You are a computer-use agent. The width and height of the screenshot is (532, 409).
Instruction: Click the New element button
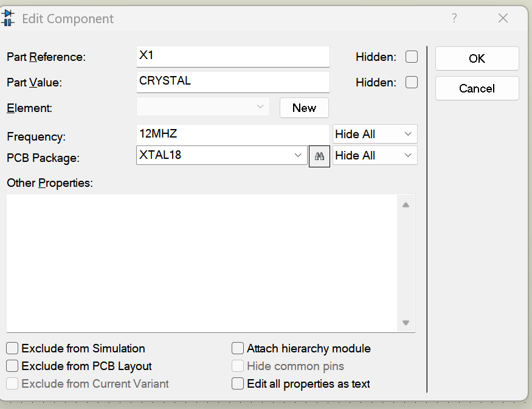click(x=304, y=108)
